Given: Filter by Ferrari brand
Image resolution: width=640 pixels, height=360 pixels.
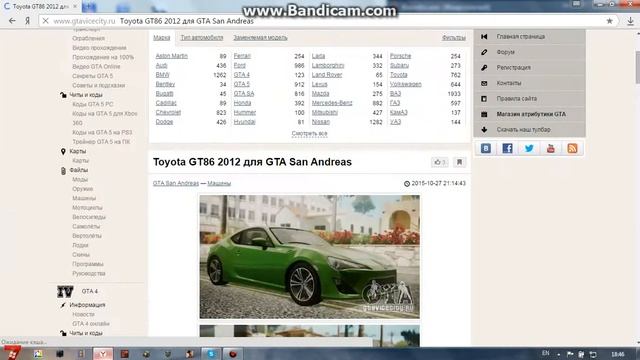Looking at the screenshot, I should pos(242,56).
